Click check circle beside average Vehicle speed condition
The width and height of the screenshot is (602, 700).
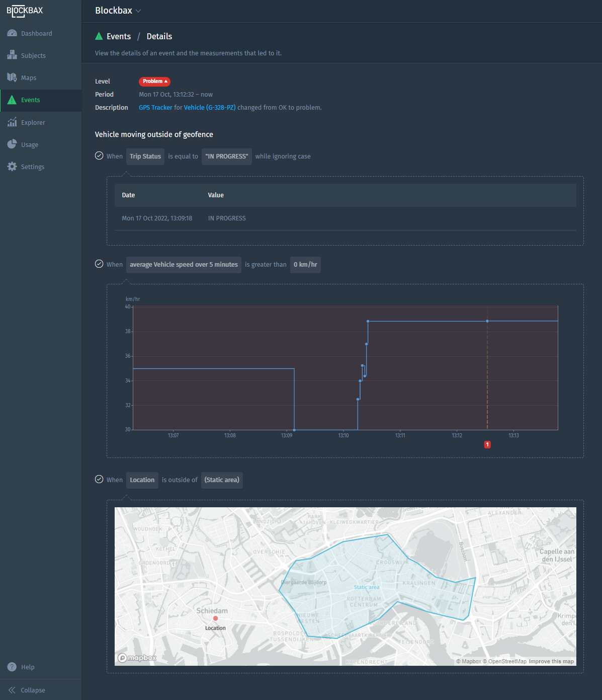[x=99, y=264]
